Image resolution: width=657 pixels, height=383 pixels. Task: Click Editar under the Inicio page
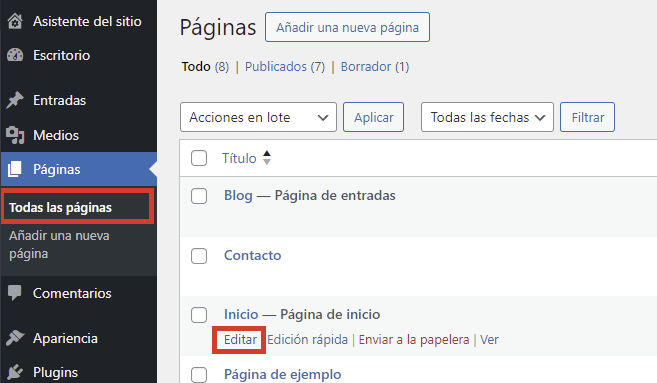tap(240, 339)
